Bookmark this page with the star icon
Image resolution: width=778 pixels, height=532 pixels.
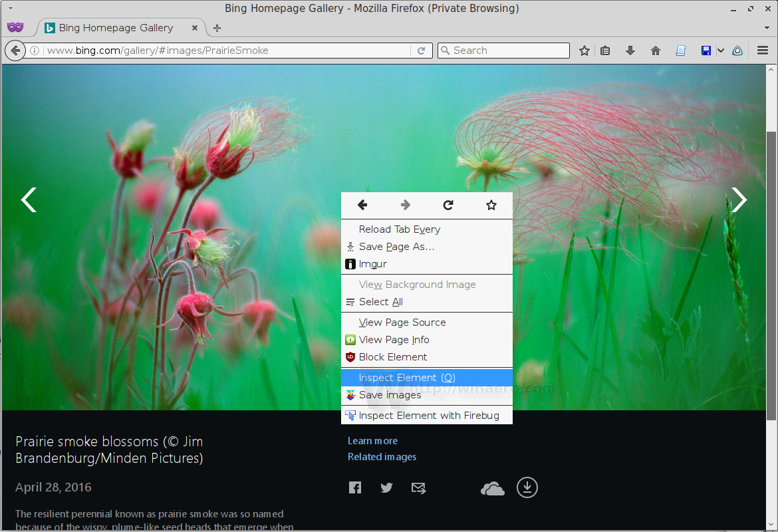584,50
